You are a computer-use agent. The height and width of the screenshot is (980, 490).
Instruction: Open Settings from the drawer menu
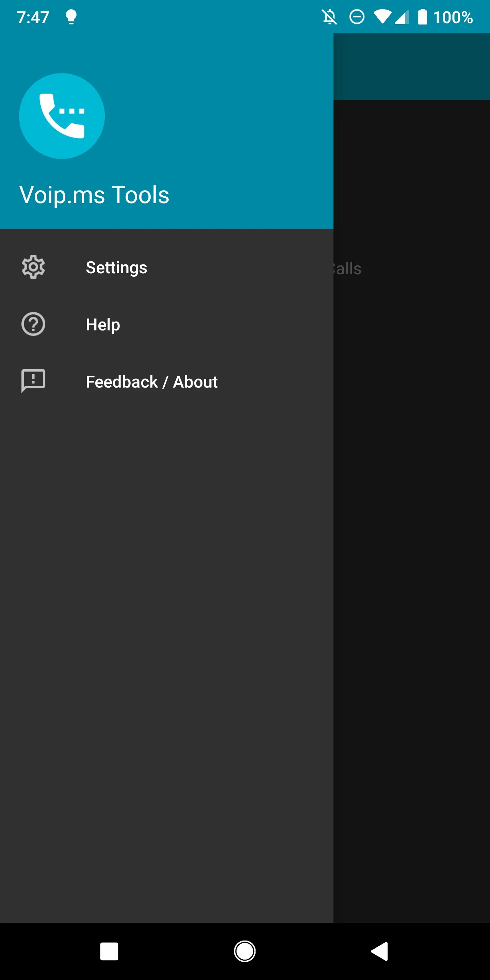coord(167,267)
